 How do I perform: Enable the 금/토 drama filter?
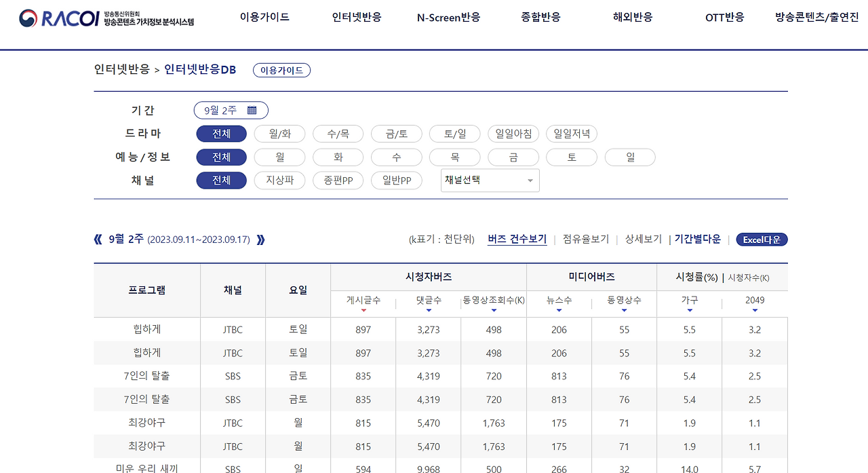pos(396,133)
